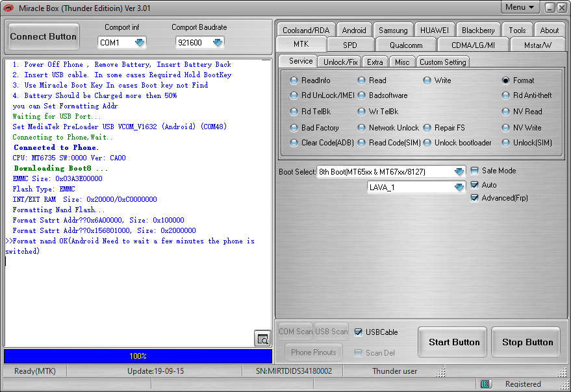Open the Menu dropdown in title bar
Screen dimensions: 571x392
tap(520, 7)
